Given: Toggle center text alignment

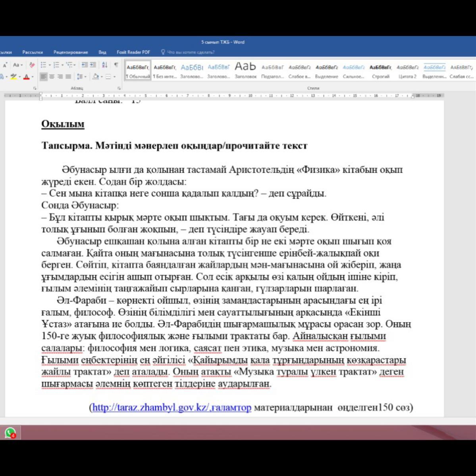Looking at the screenshot, I should (52, 77).
